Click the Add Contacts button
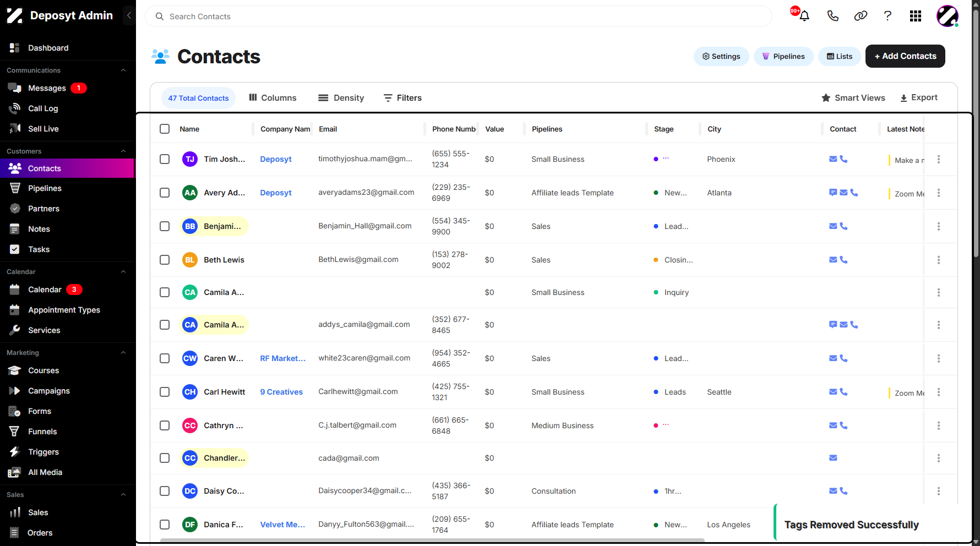The height and width of the screenshot is (546, 980). coord(905,56)
